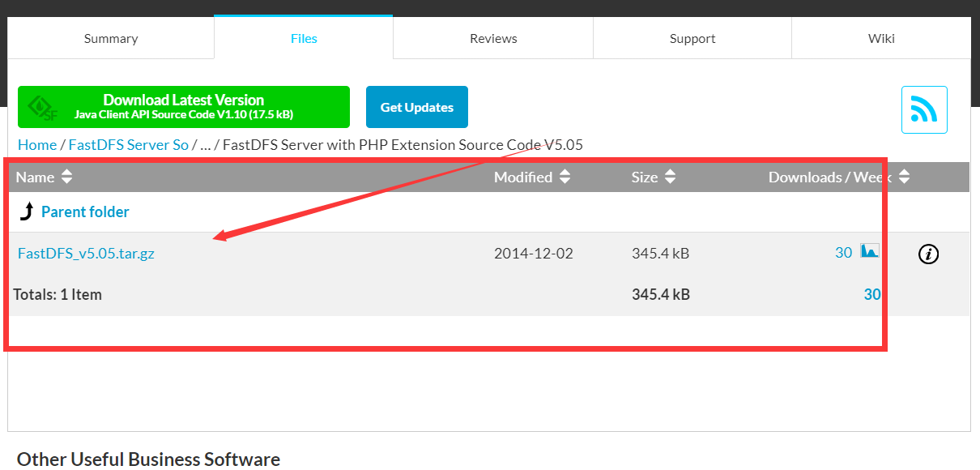This screenshot has width=980, height=470.
Task: Subscribe using the RSS feed icon
Action: [923, 109]
